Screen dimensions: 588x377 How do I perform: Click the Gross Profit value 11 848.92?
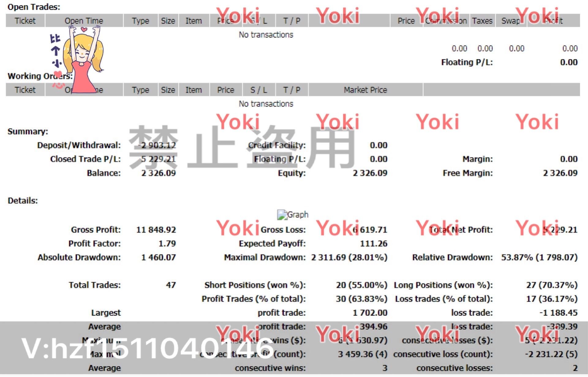tap(156, 230)
